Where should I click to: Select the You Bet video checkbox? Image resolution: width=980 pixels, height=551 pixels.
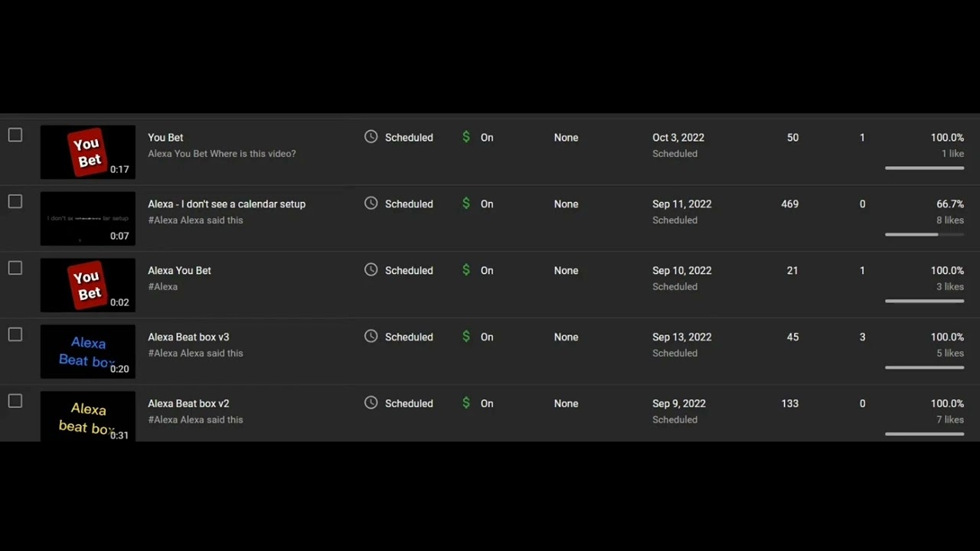tap(15, 135)
